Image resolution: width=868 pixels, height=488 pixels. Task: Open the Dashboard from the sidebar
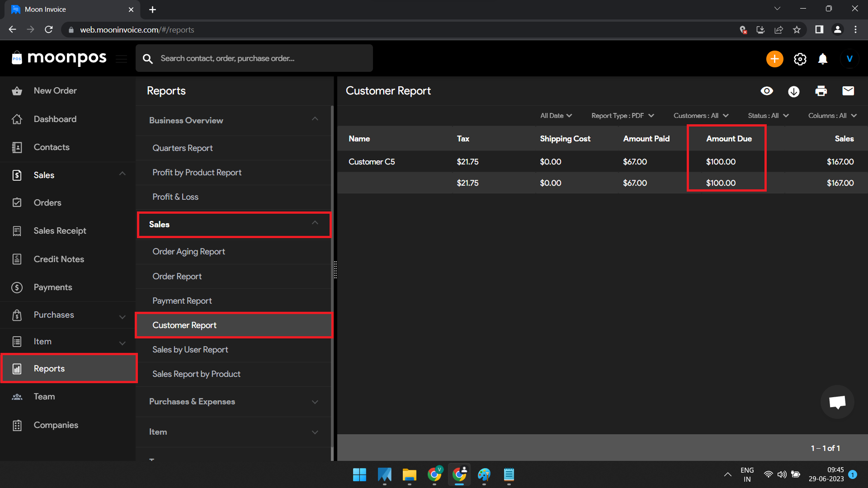[x=55, y=119]
